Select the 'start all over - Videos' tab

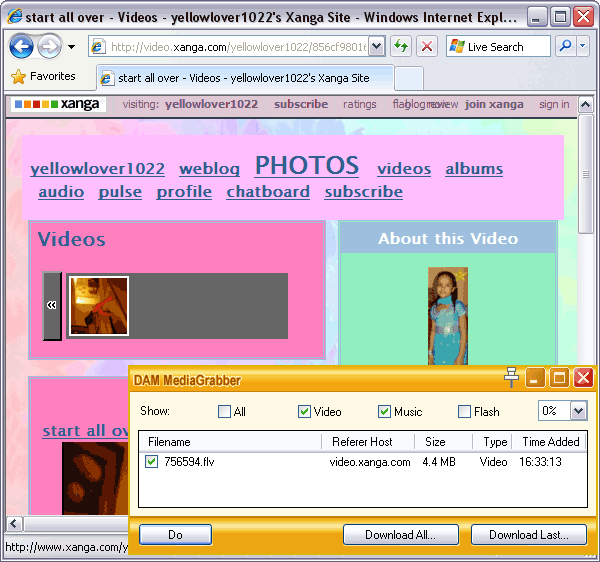(245, 78)
